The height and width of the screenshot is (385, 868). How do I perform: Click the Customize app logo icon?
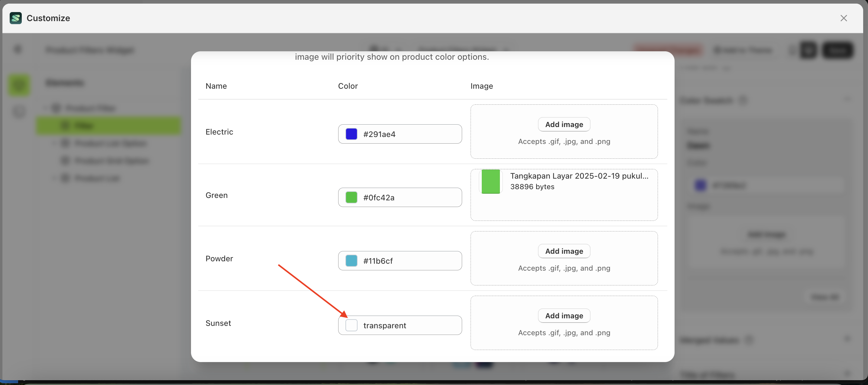pyautogui.click(x=15, y=18)
